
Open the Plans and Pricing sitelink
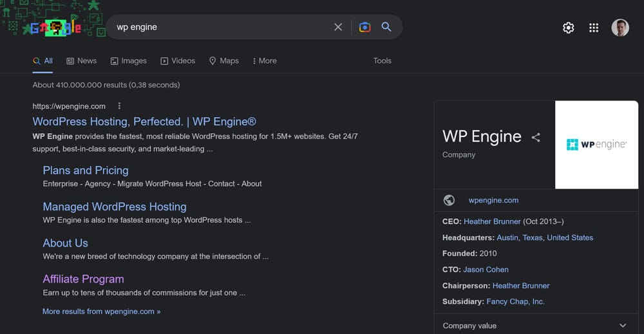pyautogui.click(x=86, y=171)
